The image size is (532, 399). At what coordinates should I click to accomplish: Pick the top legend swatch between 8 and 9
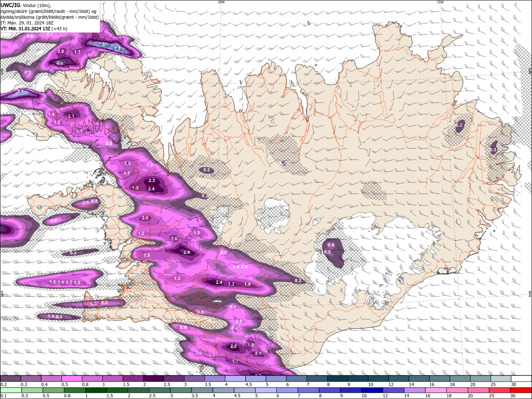(x=337, y=378)
